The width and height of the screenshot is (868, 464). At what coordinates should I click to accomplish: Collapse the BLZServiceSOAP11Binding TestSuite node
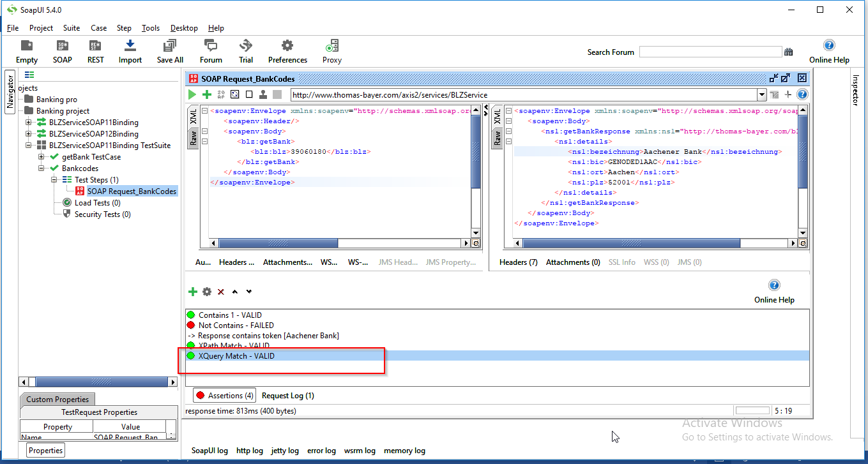coord(29,146)
